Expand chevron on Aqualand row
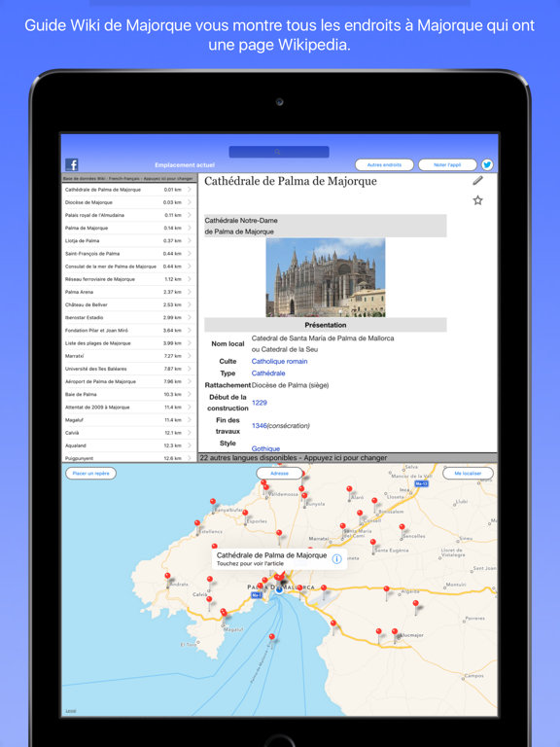Screen dimensions: 560x747 click(x=190, y=445)
